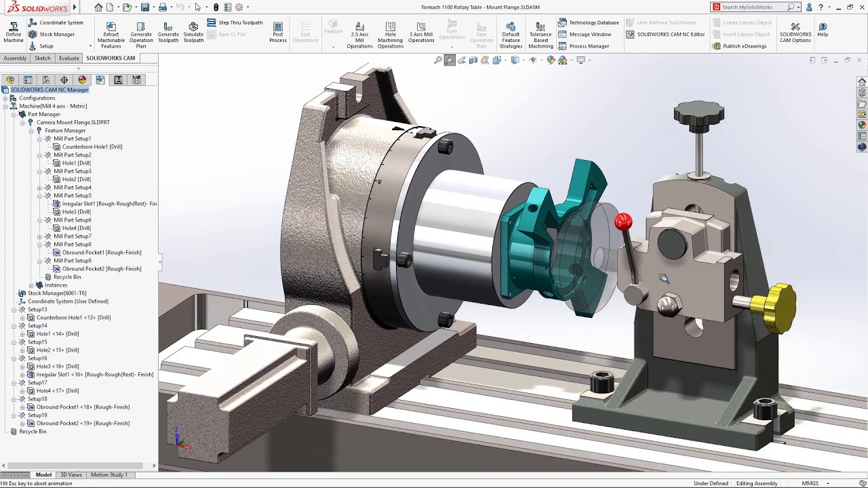Open Hide/Show Items eye dropdown
The image size is (868, 488).
click(x=533, y=60)
